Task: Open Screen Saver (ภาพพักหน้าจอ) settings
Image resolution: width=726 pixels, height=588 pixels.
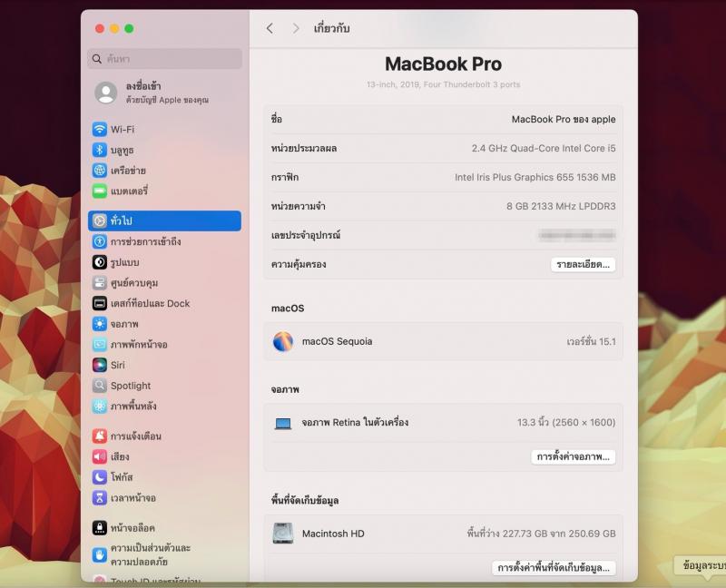Action: 164,345
